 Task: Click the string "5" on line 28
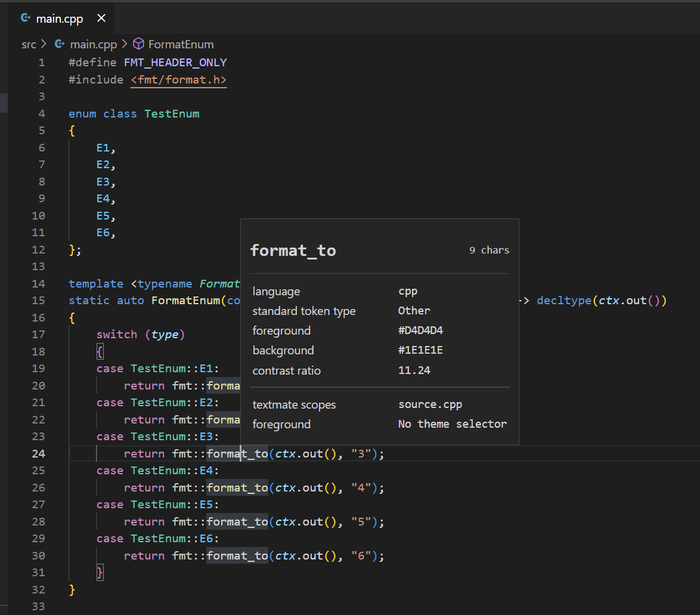coord(361,522)
